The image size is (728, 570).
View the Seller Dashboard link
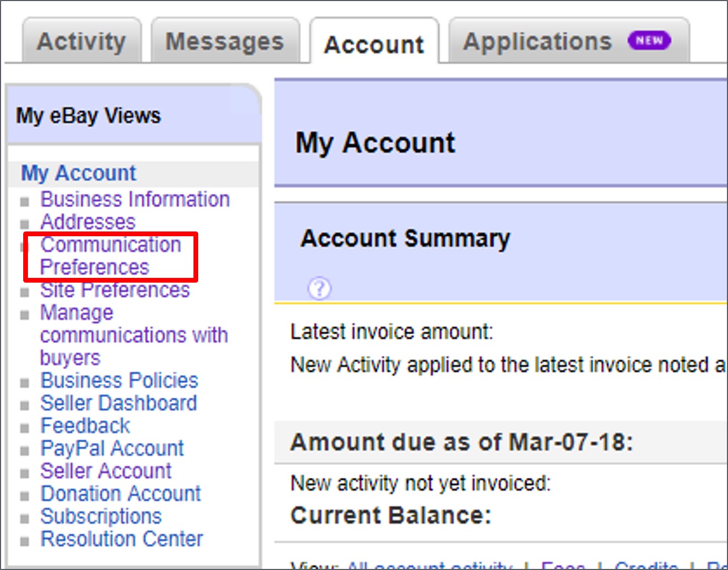coord(119,403)
